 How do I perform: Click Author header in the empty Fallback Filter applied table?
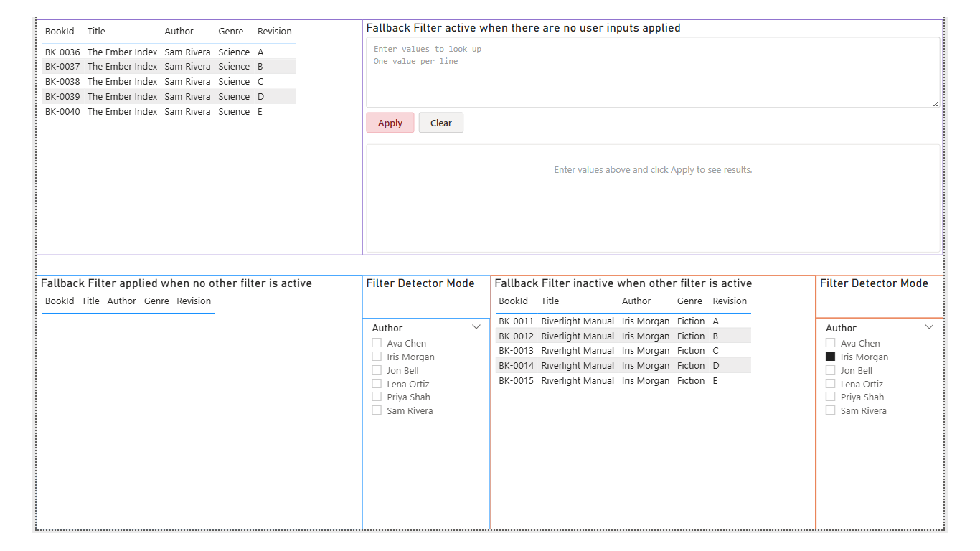122,301
